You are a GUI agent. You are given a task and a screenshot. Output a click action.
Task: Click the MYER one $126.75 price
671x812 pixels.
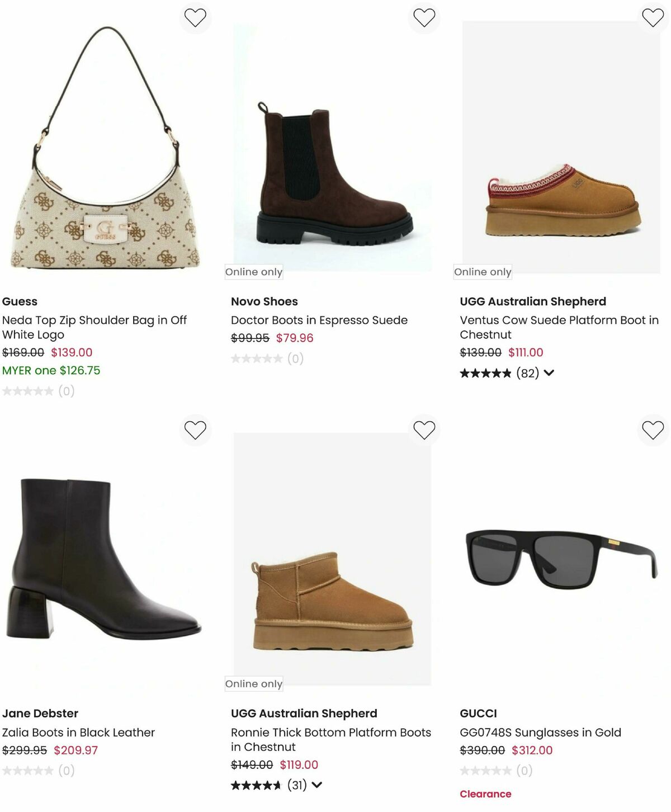point(50,370)
